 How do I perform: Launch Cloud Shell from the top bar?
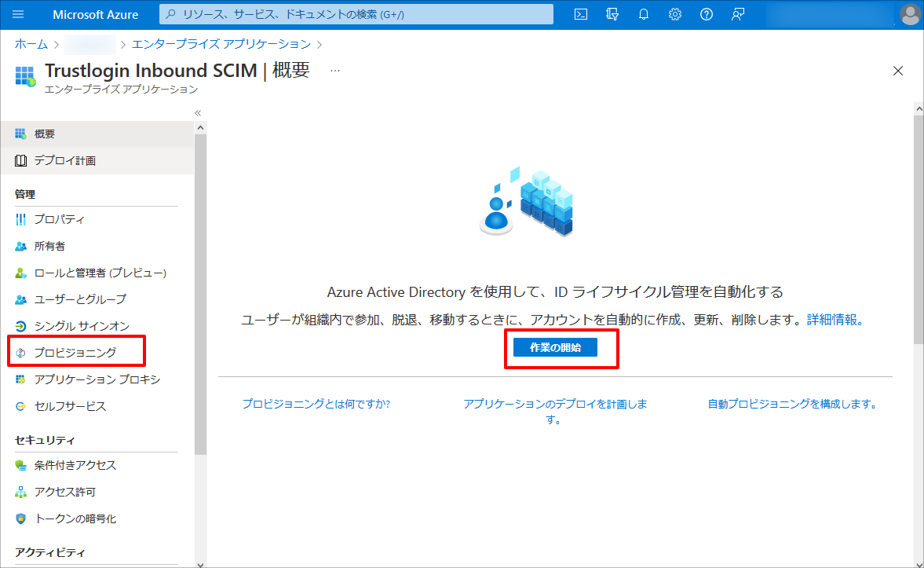point(581,14)
